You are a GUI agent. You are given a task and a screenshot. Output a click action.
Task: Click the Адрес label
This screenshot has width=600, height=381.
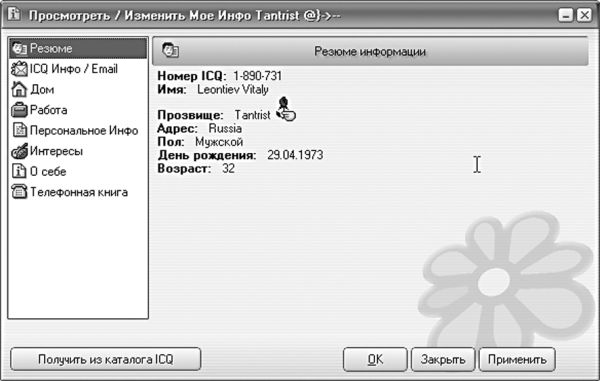177,128
